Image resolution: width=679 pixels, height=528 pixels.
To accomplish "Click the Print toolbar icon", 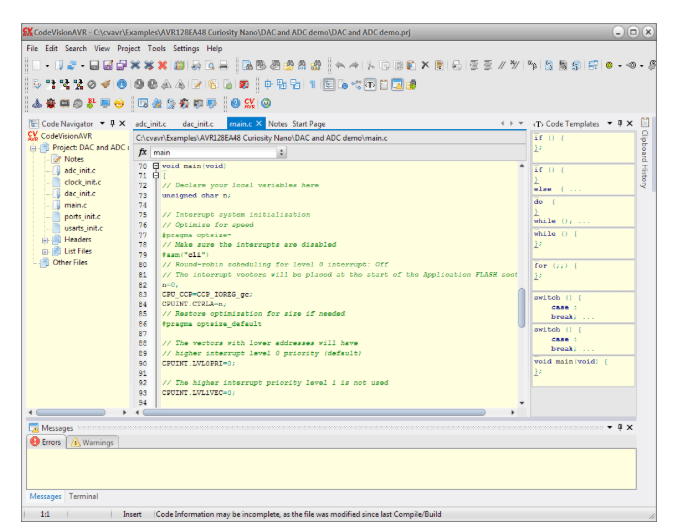I will pos(224,65).
